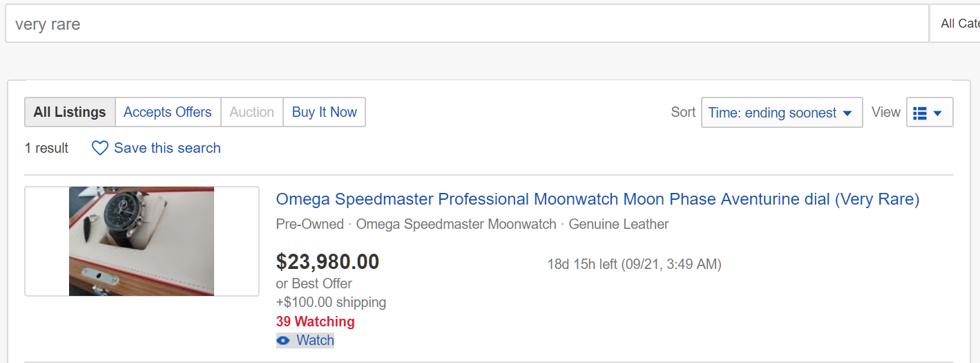Focus the search field containing very rare

[467, 24]
